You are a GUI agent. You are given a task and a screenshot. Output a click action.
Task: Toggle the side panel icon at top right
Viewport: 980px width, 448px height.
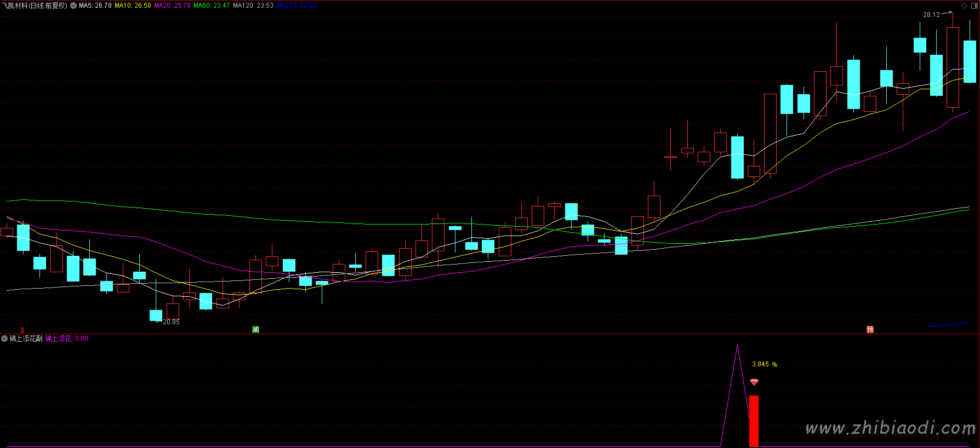(974, 5)
